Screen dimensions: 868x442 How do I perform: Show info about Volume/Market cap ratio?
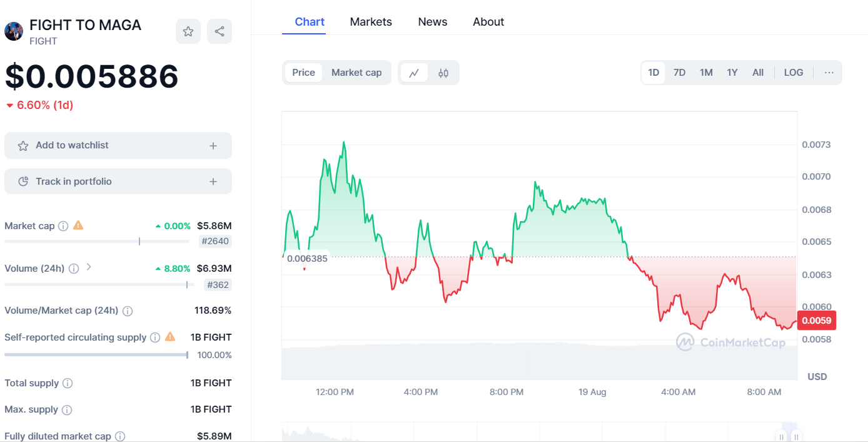tap(128, 311)
